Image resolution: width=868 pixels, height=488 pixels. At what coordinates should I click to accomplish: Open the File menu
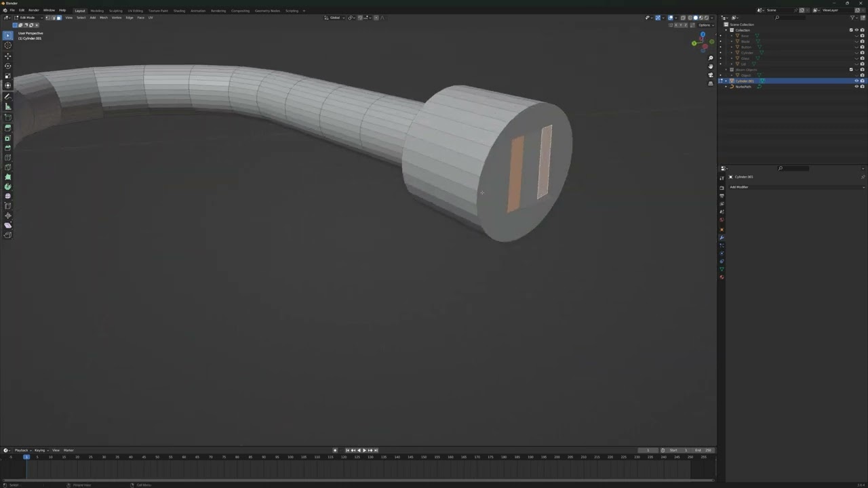[x=12, y=10]
